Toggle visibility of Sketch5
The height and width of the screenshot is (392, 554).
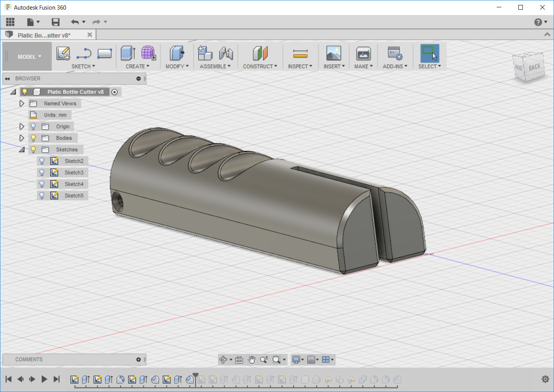[42, 195]
